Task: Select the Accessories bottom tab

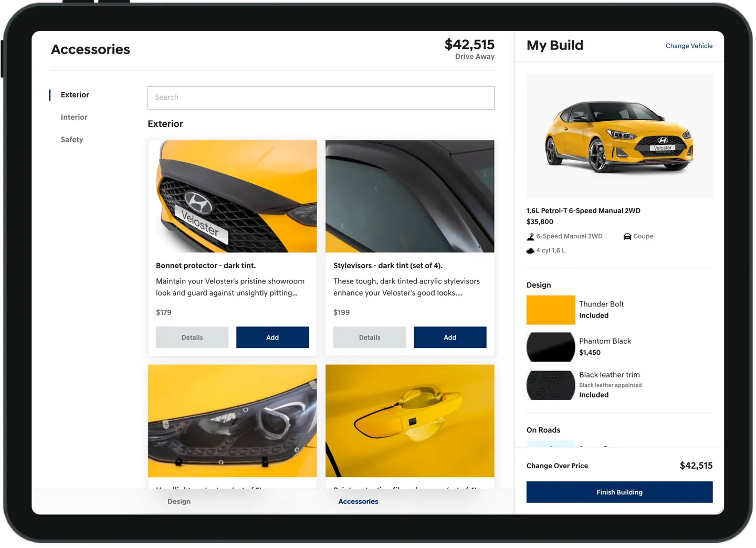Action: [x=358, y=502]
